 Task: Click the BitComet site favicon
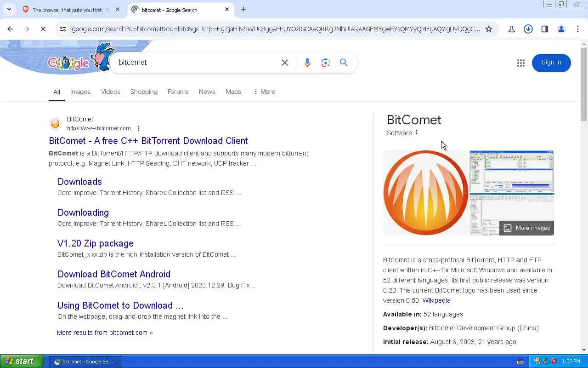click(55, 124)
